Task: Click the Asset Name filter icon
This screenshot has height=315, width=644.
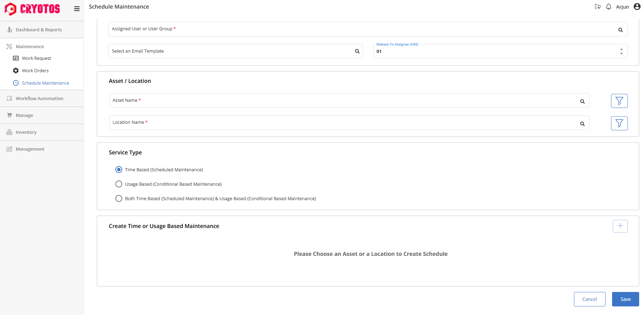Action: pos(619,101)
